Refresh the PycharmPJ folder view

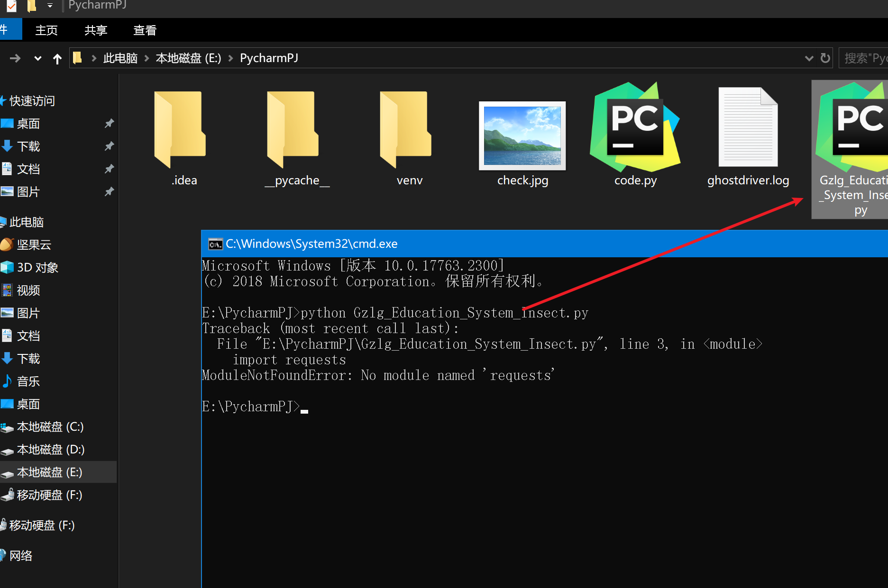825,58
